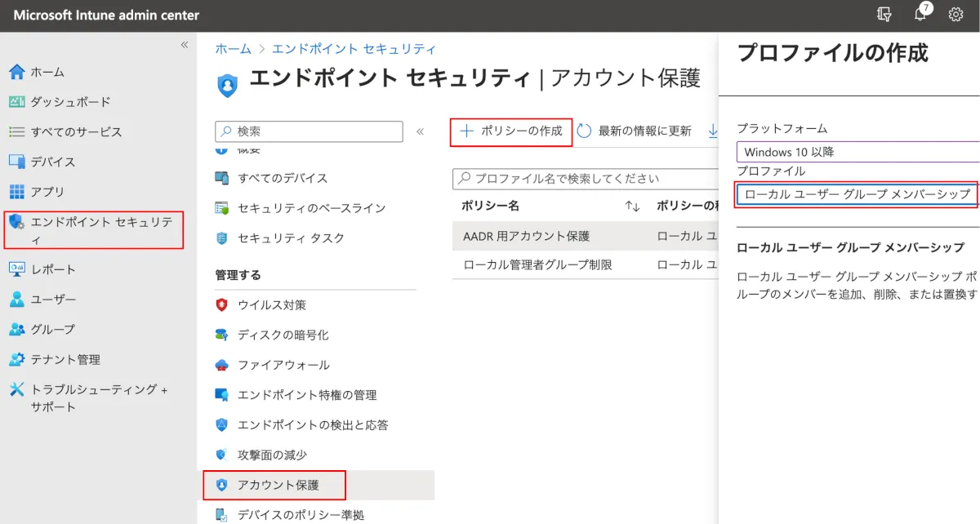Click the ホーム house icon in sidebar
980x524 pixels.
pyautogui.click(x=16, y=72)
